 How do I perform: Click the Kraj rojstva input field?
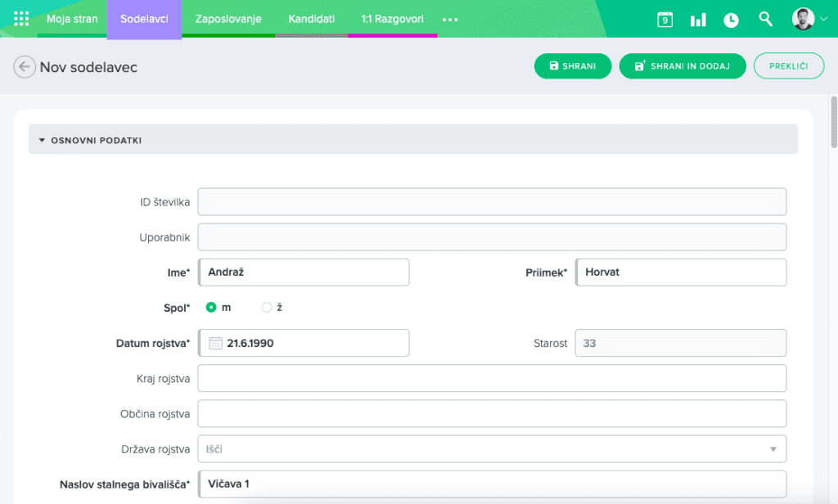click(492, 379)
